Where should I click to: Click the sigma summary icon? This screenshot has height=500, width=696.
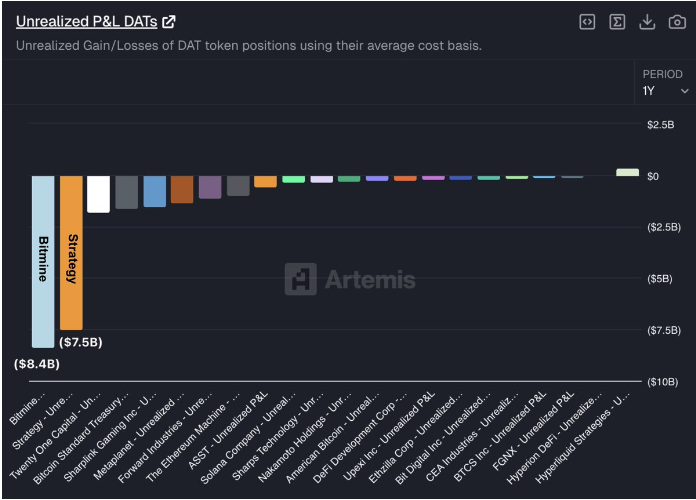[617, 22]
